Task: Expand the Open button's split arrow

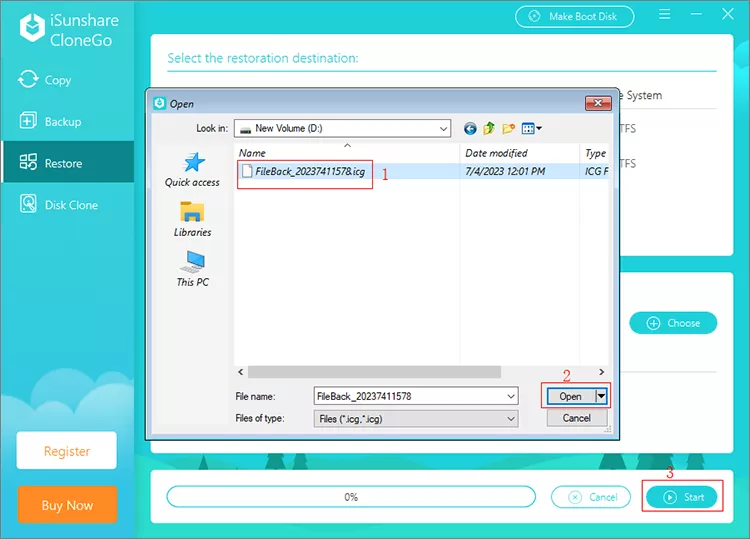Action: click(601, 396)
